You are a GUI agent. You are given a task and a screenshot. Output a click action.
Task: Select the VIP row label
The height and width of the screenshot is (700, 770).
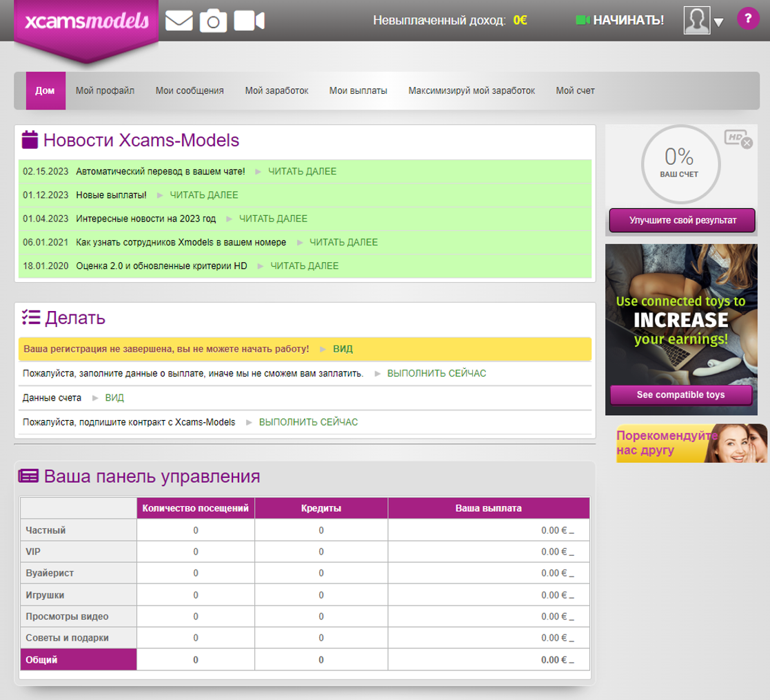(33, 552)
